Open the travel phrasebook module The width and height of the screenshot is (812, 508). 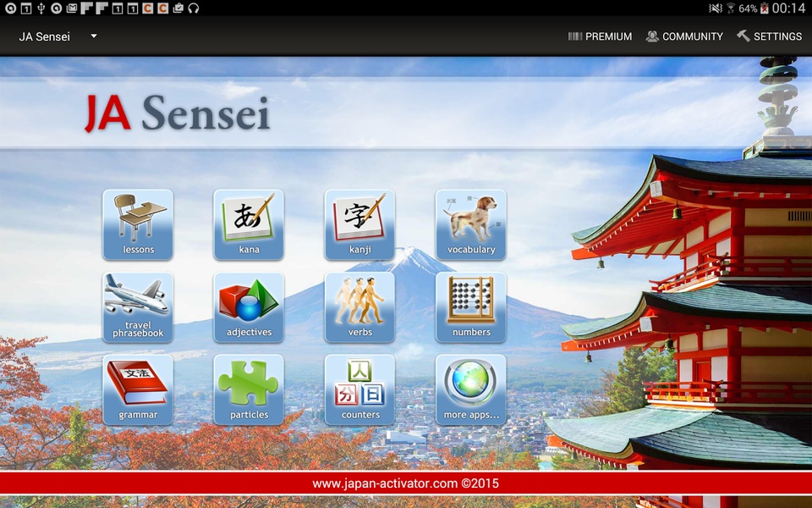(138, 307)
